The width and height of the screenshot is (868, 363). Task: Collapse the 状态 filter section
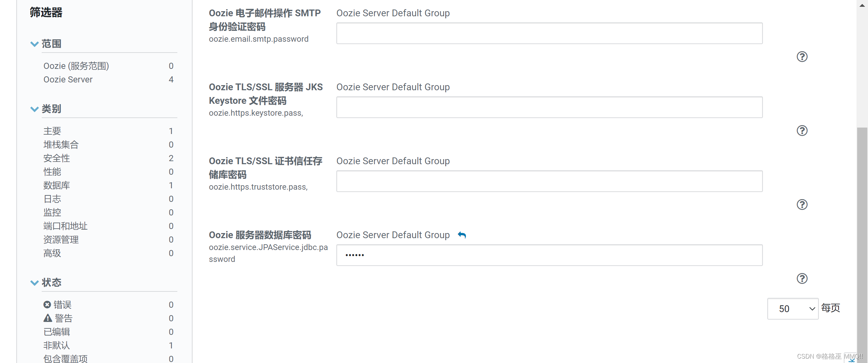[x=34, y=283]
